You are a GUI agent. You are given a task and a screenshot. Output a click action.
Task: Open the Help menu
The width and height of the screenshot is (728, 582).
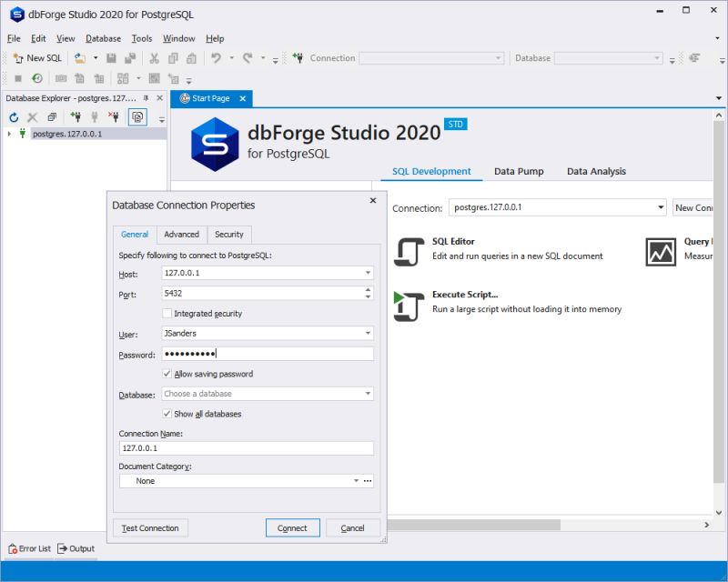(215, 38)
